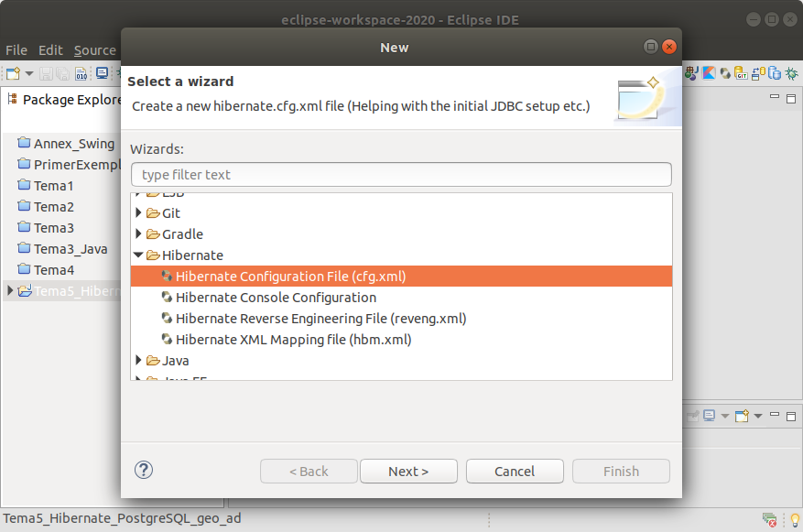Click the 'type filter text' input field
803x532 pixels.
(401, 175)
